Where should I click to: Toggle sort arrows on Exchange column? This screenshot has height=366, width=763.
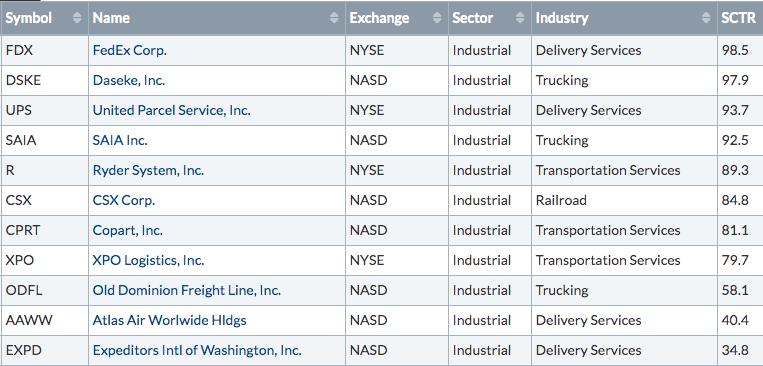[437, 18]
